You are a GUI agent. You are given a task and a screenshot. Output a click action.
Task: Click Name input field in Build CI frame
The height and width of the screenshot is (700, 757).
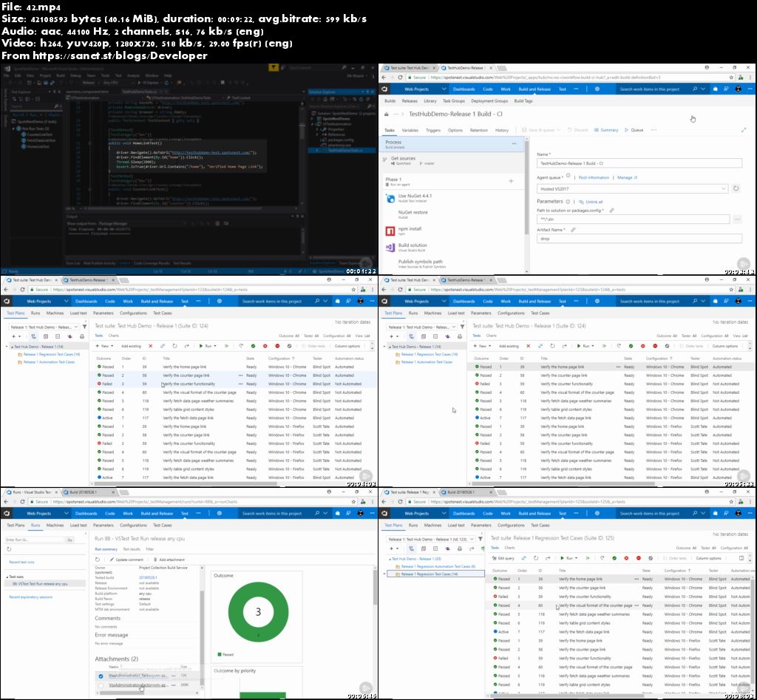[x=639, y=163]
